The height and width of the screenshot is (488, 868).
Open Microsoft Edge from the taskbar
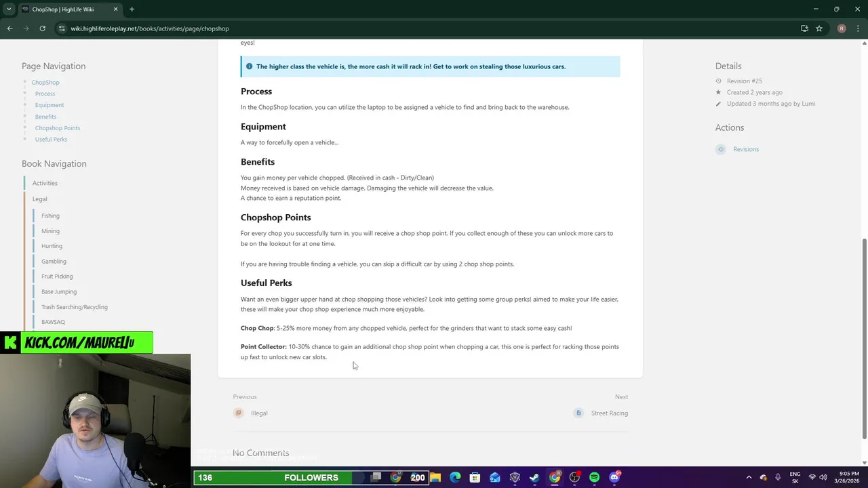[x=455, y=478]
